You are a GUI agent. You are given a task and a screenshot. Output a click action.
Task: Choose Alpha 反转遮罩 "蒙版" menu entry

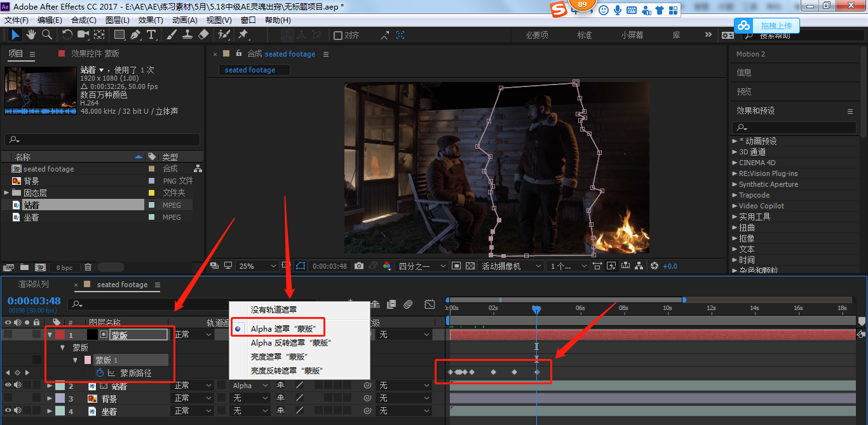(291, 343)
